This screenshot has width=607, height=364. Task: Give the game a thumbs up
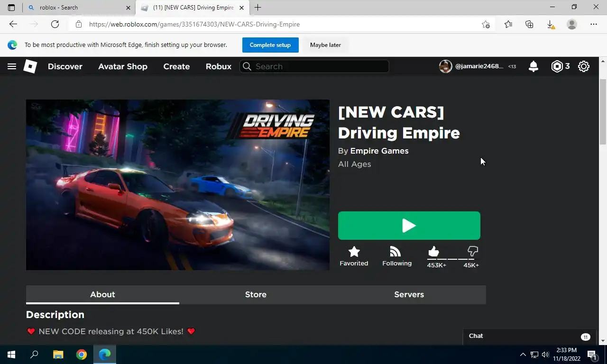click(433, 251)
